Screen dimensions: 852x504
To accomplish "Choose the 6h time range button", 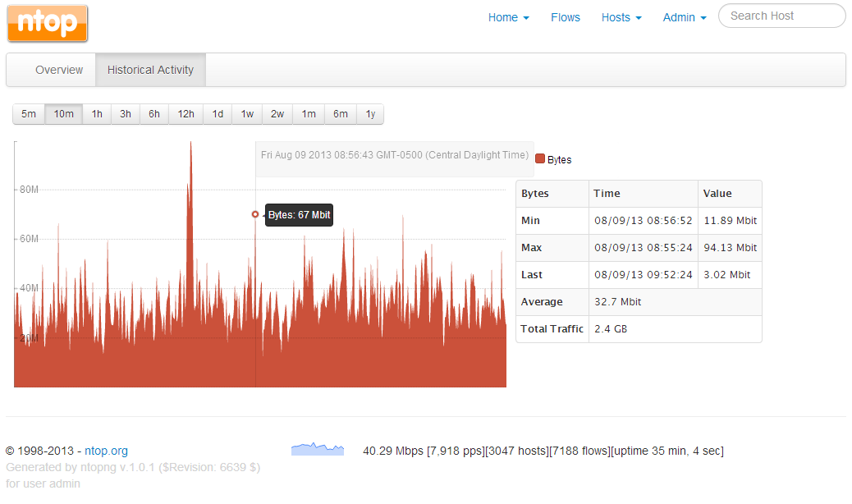I will tap(154, 114).
